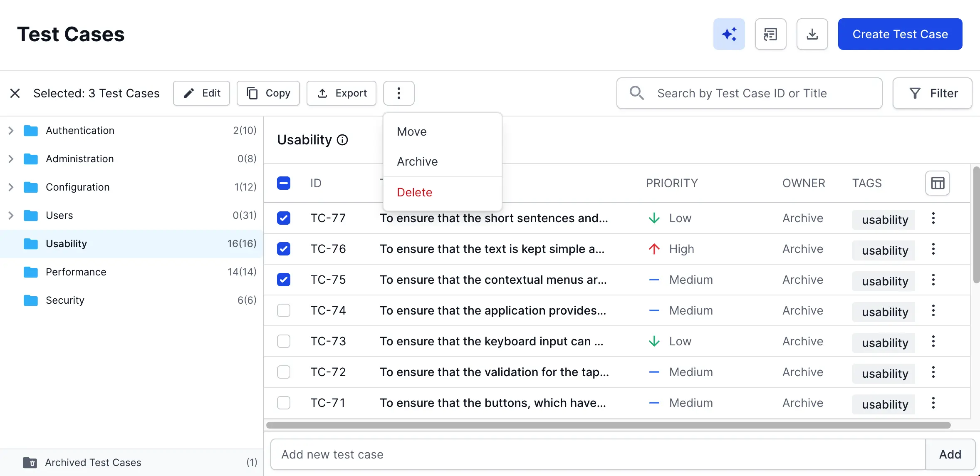Select Delete in the dropdown menu
Screen dimensions: 980x476
point(414,192)
